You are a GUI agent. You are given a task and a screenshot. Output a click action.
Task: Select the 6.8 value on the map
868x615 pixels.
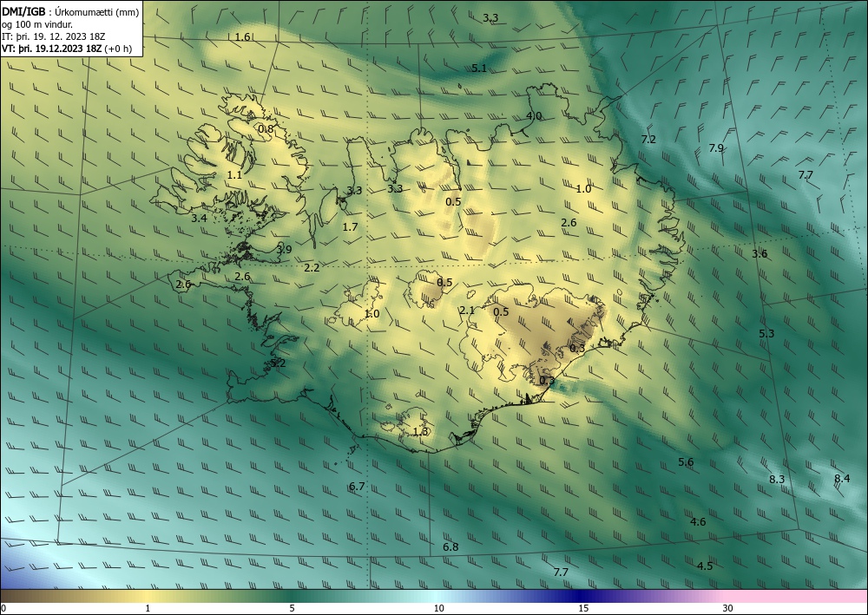(450, 547)
